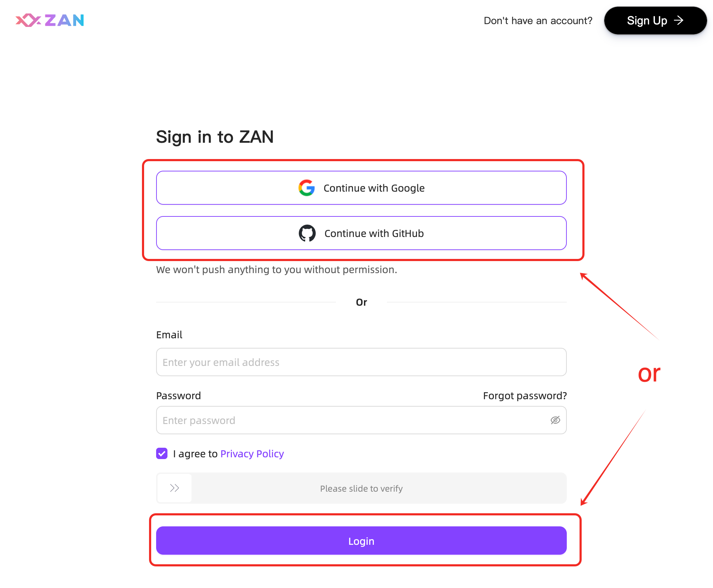Show password using the eye icon
Viewport: 713px width, 588px height.
point(555,420)
